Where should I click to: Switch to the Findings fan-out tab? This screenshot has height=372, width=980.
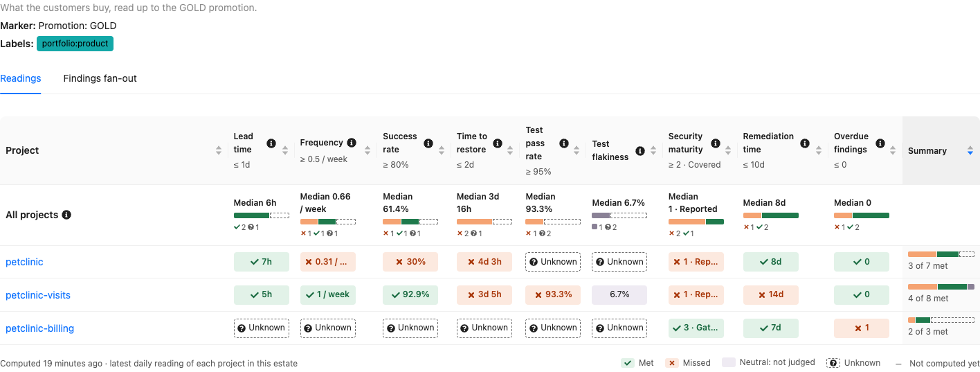click(100, 78)
